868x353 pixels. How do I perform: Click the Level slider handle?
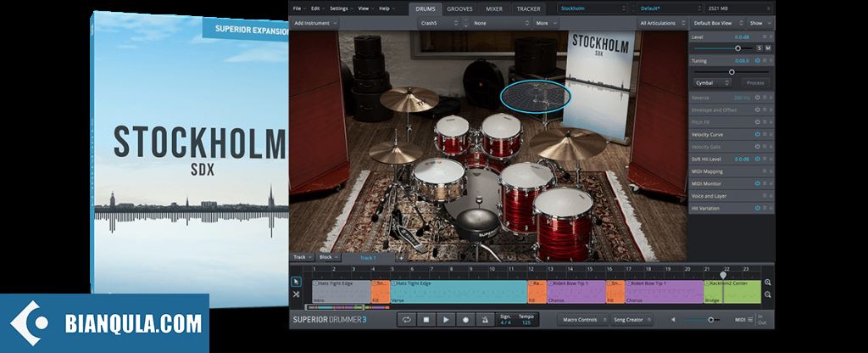[737, 48]
